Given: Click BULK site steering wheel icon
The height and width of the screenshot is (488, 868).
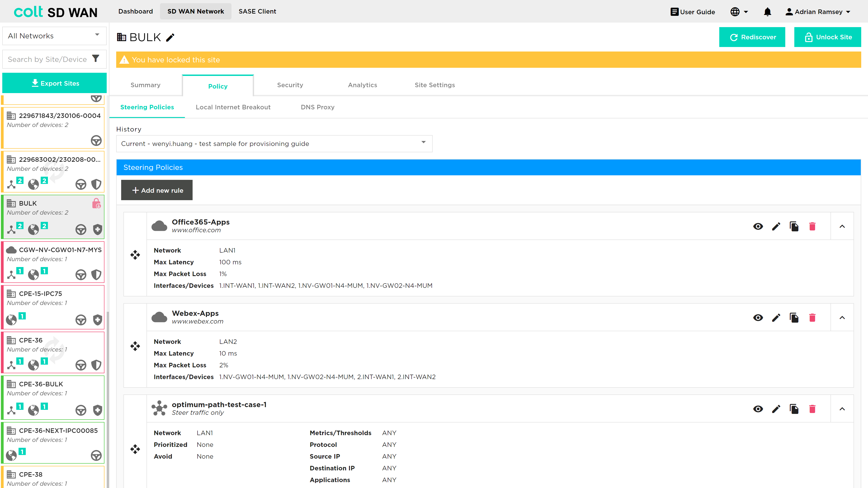Looking at the screenshot, I should coord(81,230).
